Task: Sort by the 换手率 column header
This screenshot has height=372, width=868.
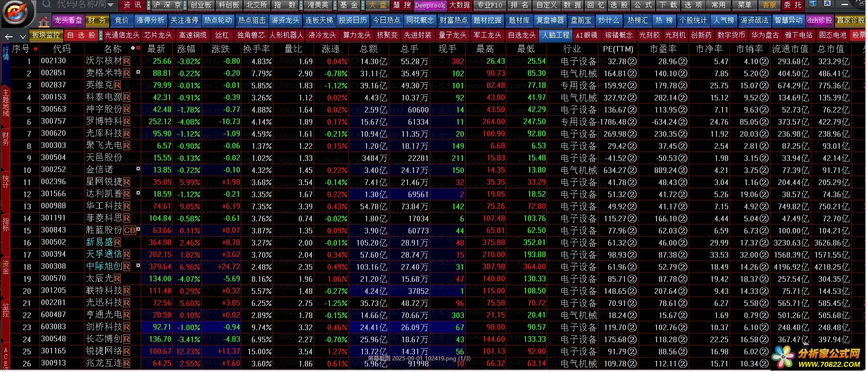Action: pyautogui.click(x=256, y=49)
